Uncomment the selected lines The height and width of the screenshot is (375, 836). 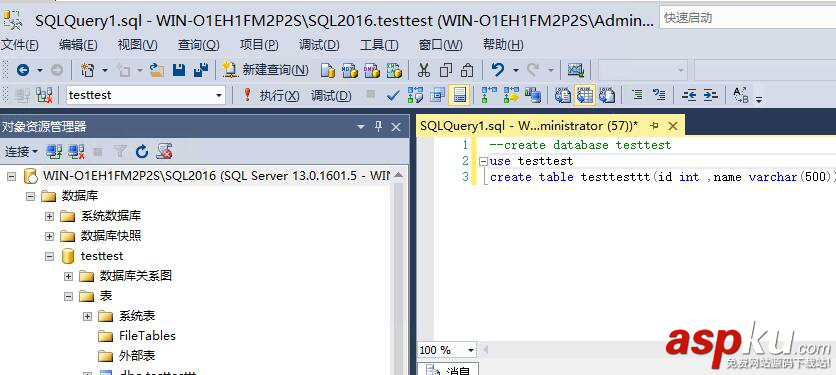coord(659,95)
